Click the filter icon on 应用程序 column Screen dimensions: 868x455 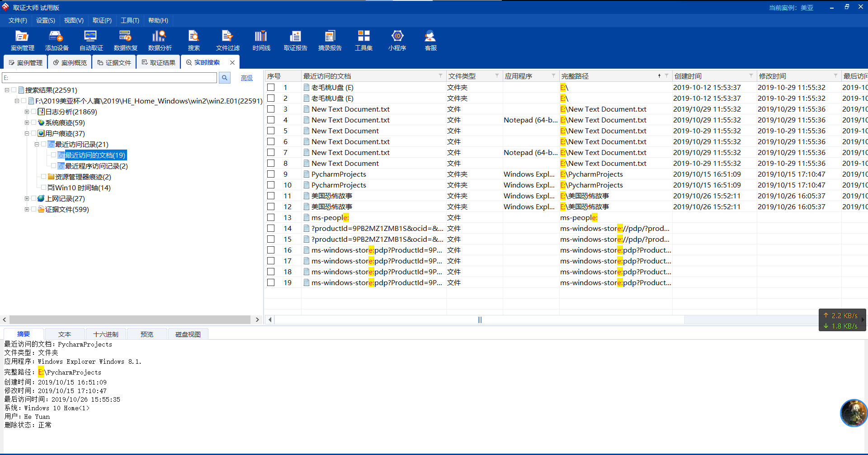[553, 75]
